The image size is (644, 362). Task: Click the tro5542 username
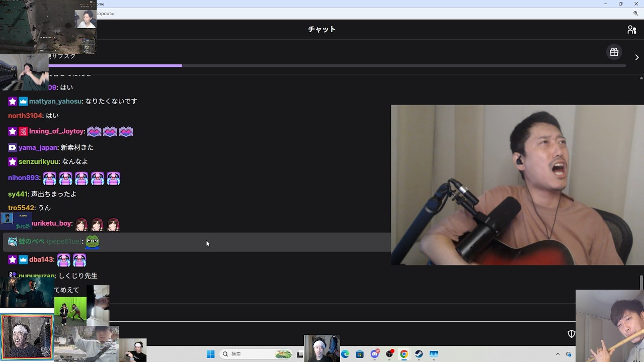pos(22,208)
